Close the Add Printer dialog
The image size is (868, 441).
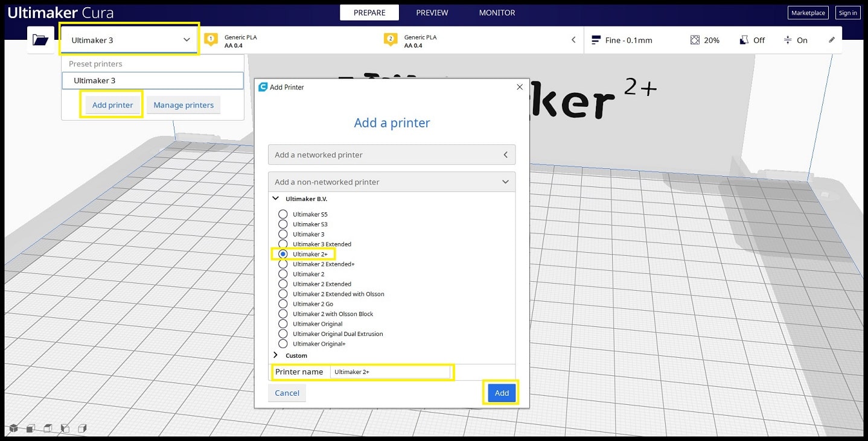[x=520, y=87]
